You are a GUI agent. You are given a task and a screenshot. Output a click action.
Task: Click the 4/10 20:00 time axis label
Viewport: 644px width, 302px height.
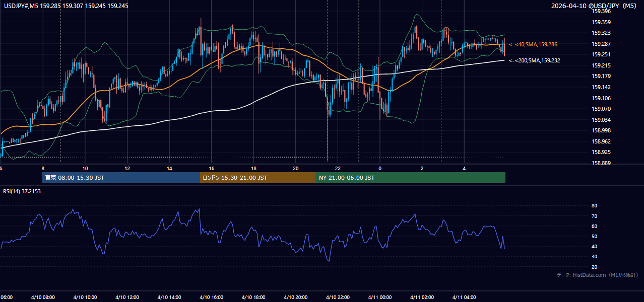pos(296,297)
